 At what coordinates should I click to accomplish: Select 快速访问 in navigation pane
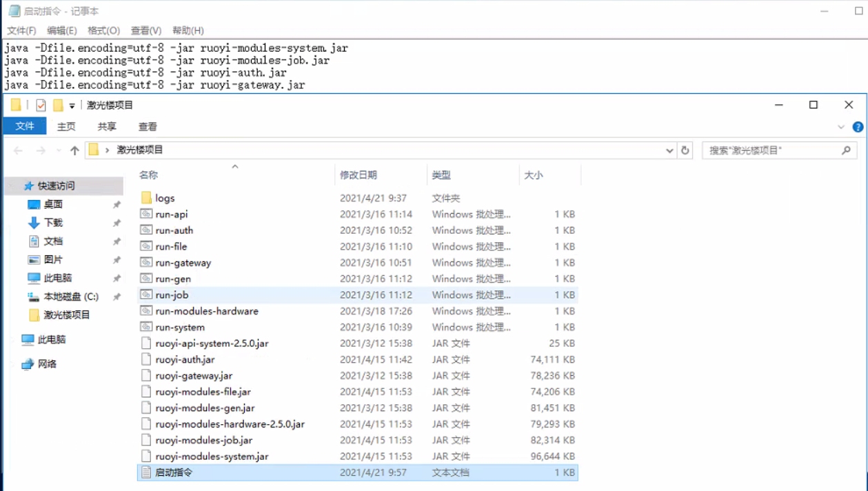pos(57,186)
